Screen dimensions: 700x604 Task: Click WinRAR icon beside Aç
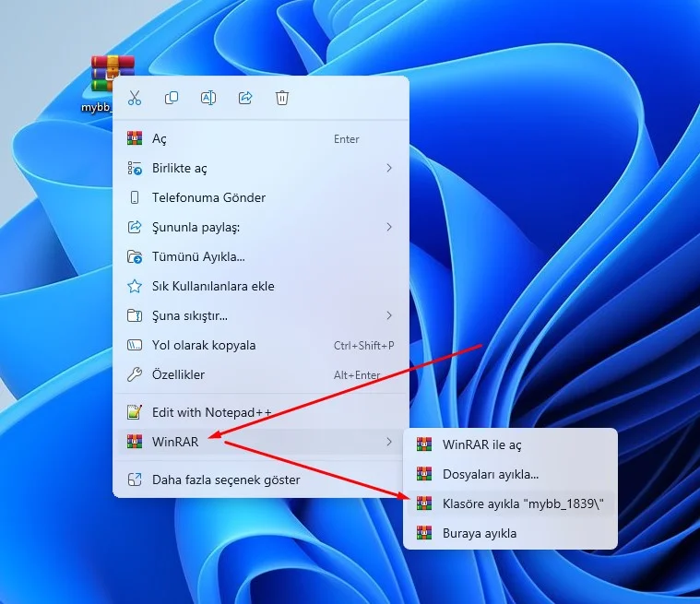pyautogui.click(x=135, y=138)
